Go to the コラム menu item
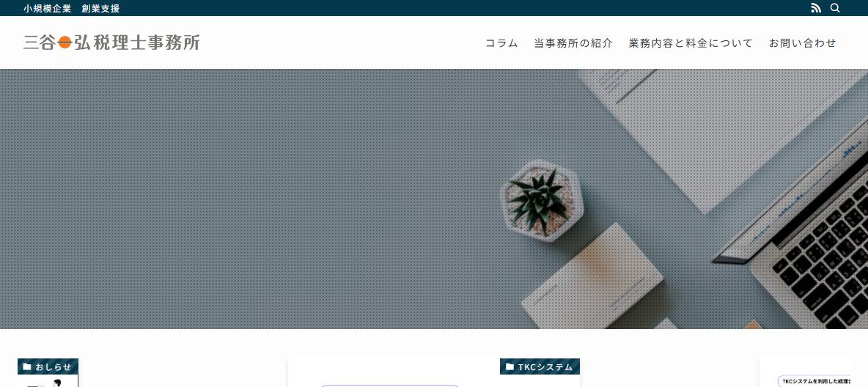868x387 pixels. point(501,43)
